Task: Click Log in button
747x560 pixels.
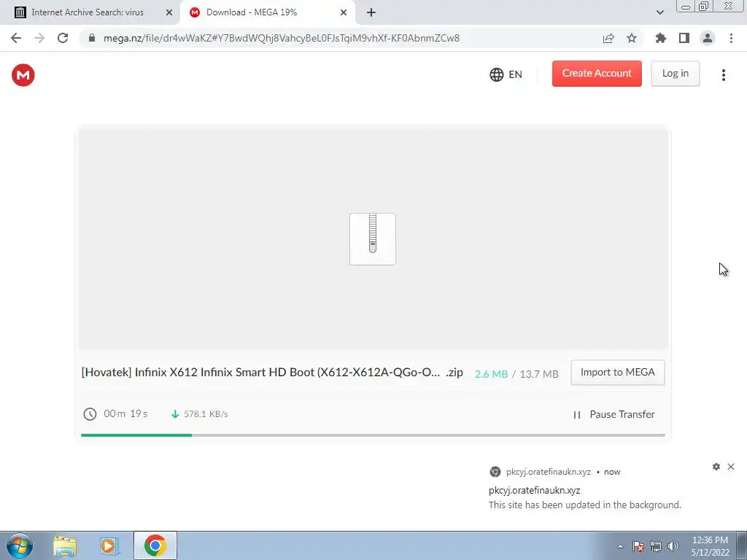Action: tap(675, 74)
